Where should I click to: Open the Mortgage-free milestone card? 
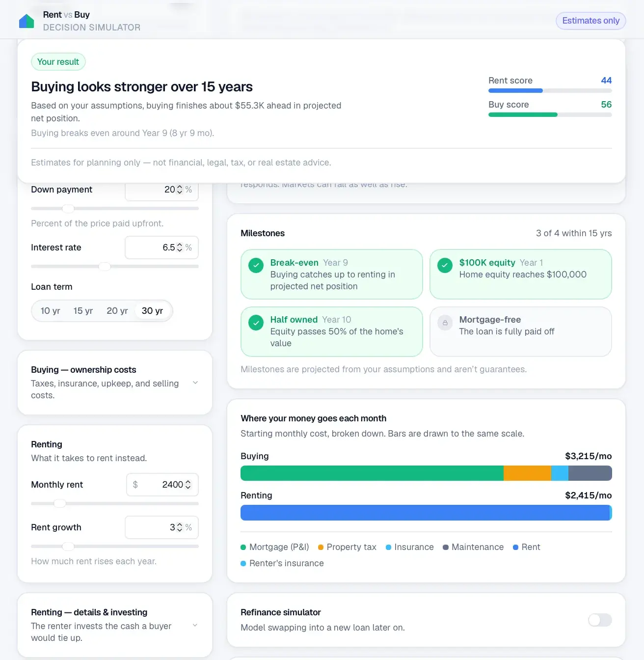[521, 331]
